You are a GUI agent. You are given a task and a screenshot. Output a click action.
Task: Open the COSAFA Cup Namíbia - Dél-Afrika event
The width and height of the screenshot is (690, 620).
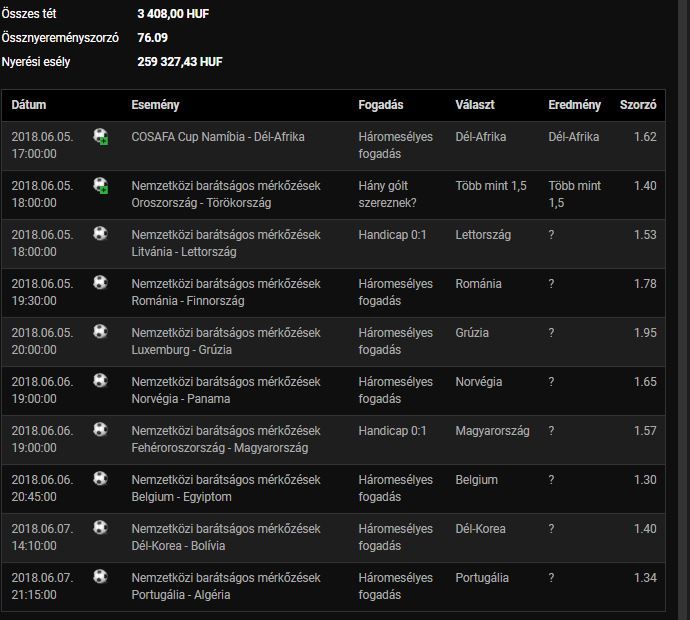coord(218,137)
